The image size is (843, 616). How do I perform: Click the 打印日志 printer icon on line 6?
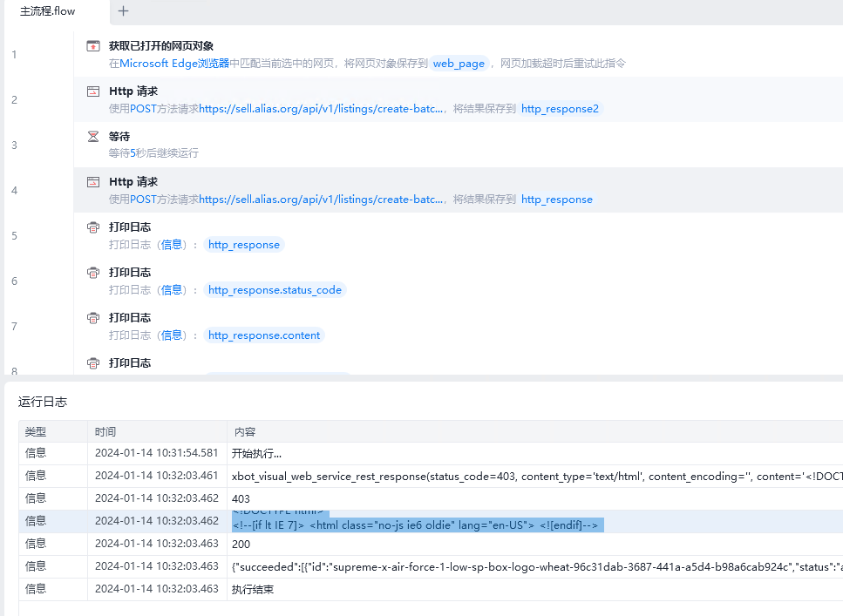coord(93,273)
